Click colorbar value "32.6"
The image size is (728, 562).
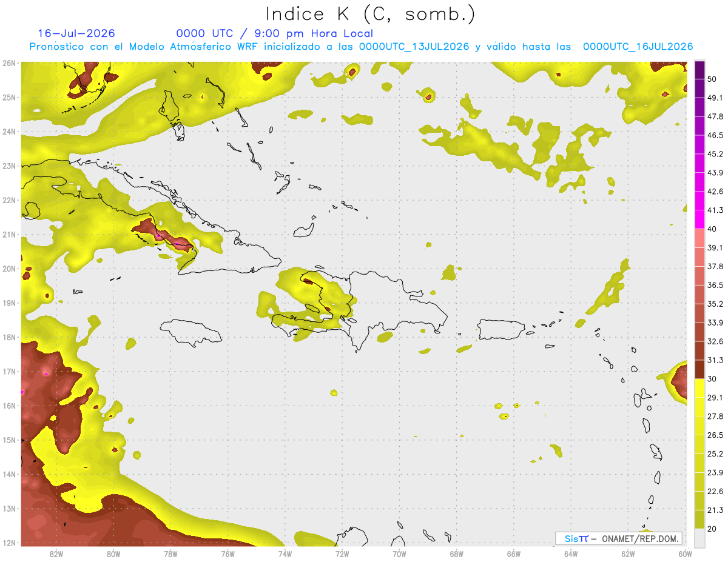pos(715,341)
